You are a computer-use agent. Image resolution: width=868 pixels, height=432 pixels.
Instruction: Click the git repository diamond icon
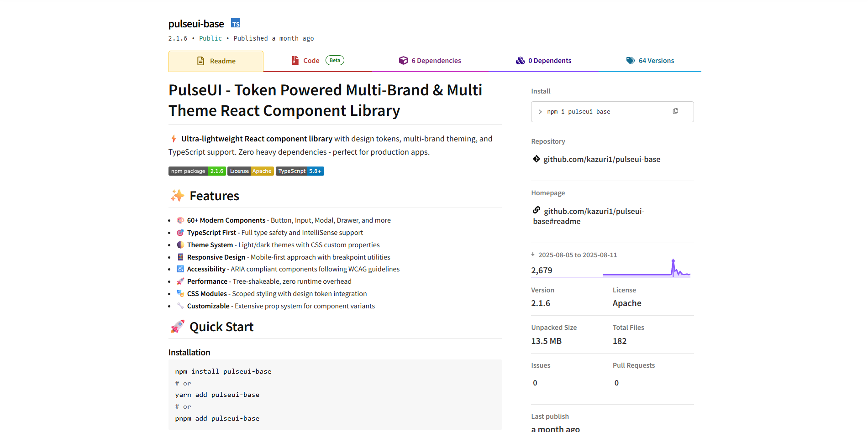pyautogui.click(x=536, y=159)
